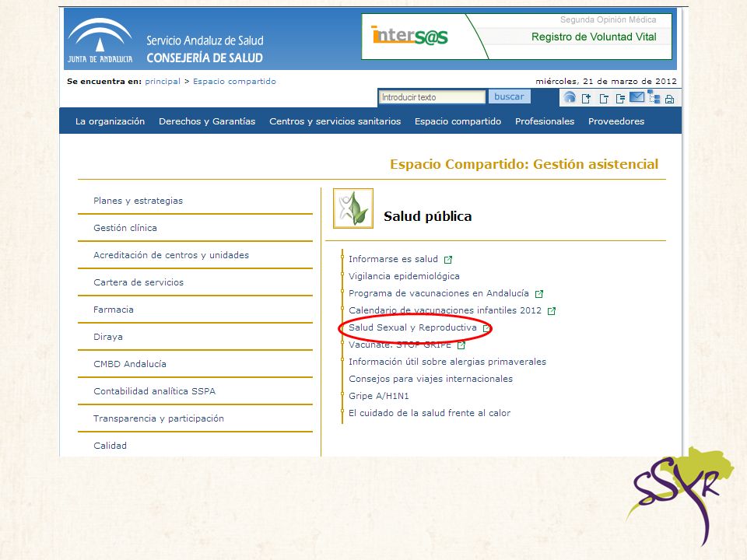
Task: Open Gripe A/H1N1 link
Action: (379, 396)
